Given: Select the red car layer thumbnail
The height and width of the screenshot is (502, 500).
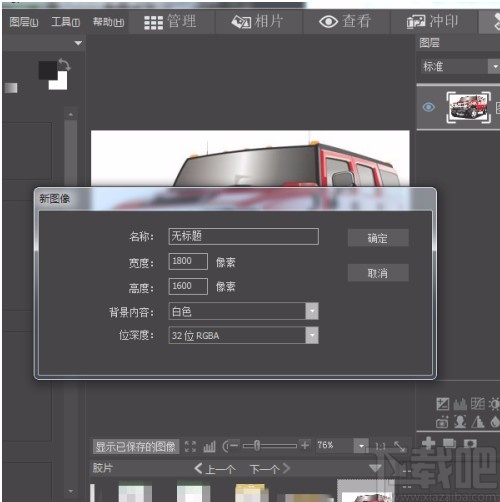Looking at the screenshot, I should [469, 107].
